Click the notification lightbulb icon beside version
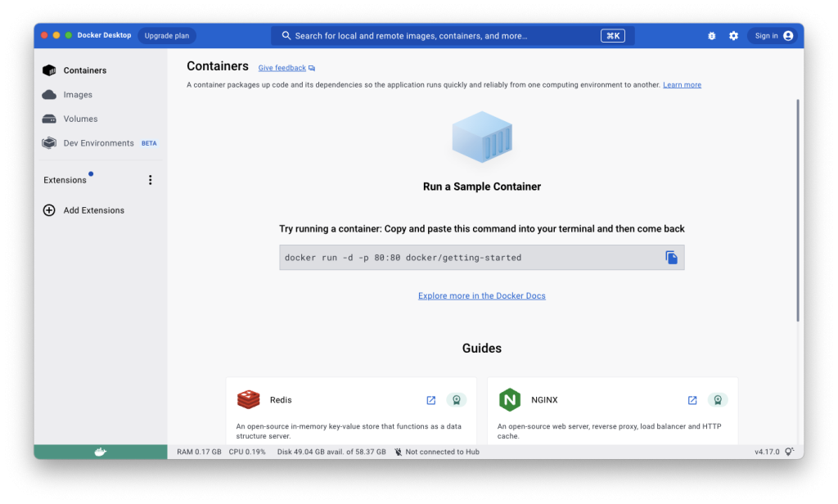This screenshot has height=504, width=838. coord(789,452)
